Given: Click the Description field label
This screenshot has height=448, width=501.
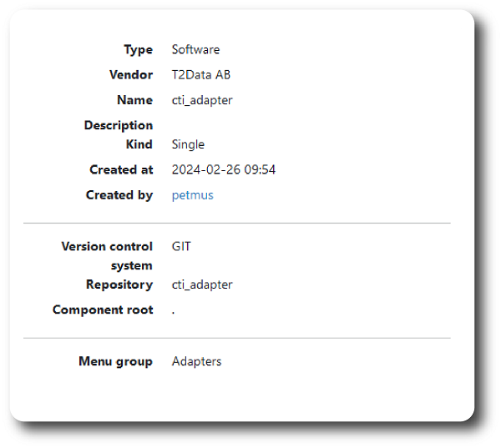Looking at the screenshot, I should pyautogui.click(x=118, y=125).
